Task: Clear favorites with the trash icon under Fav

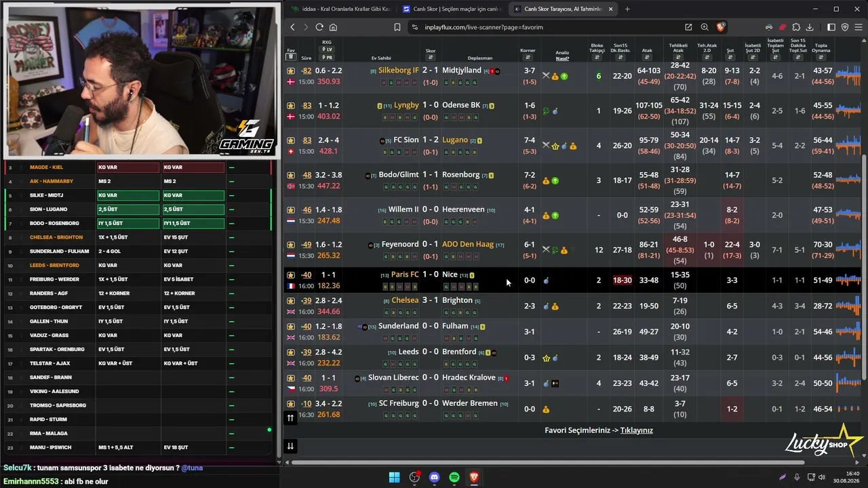Action: coord(291,57)
